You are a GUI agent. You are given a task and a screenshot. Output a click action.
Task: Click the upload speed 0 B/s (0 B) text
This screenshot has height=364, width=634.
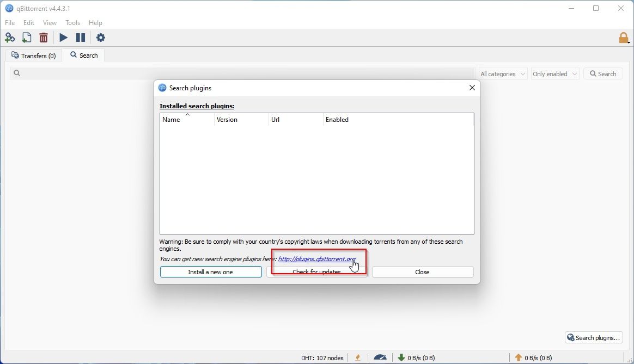tap(538, 358)
